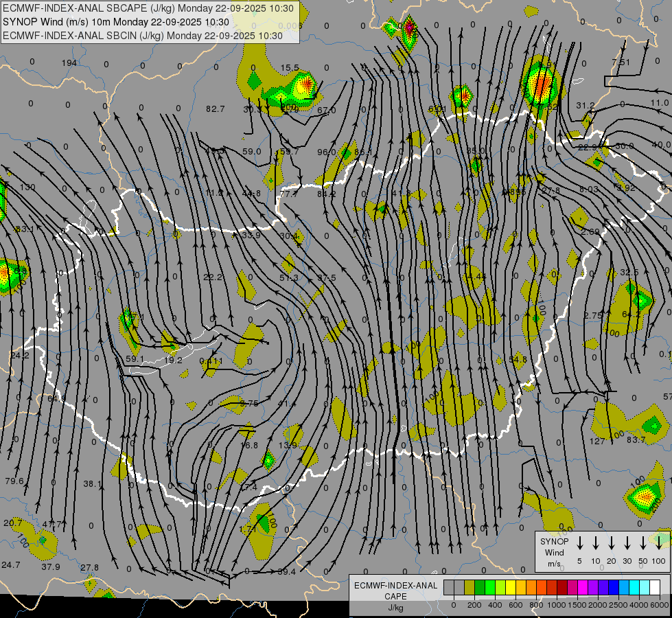
Task: Click the 6000 tick label in the CAPE legend
Action: [x=660, y=605]
